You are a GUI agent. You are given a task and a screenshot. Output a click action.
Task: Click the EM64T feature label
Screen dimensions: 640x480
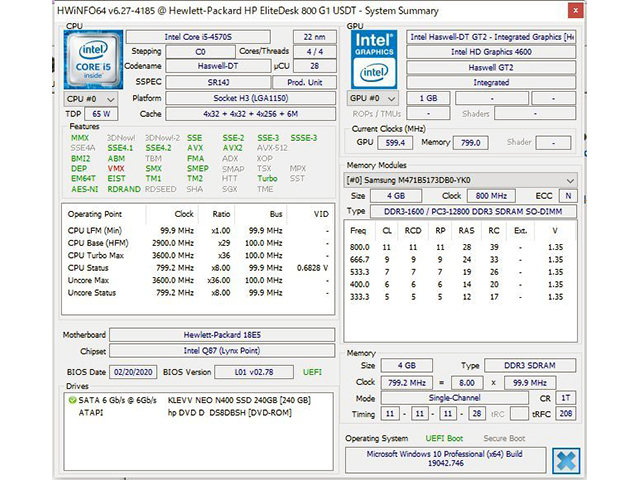83,178
